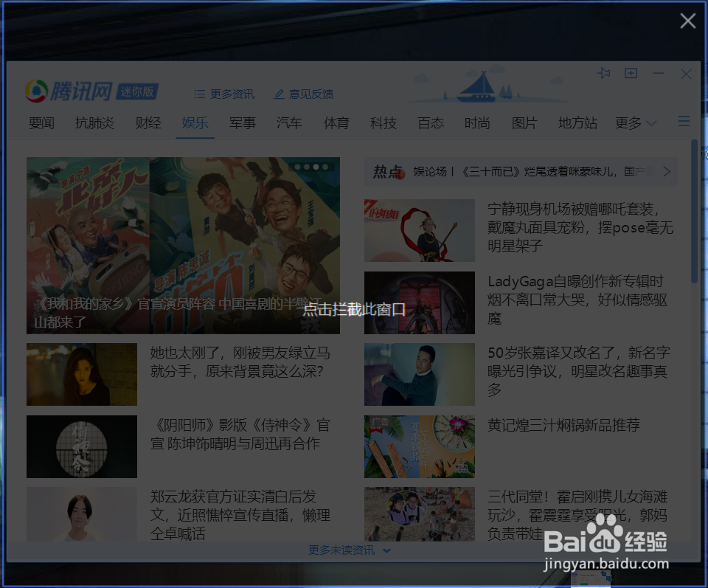This screenshot has width=708, height=588.
Task: Open LadyGaga自曝 article headline
Action: [x=577, y=300]
